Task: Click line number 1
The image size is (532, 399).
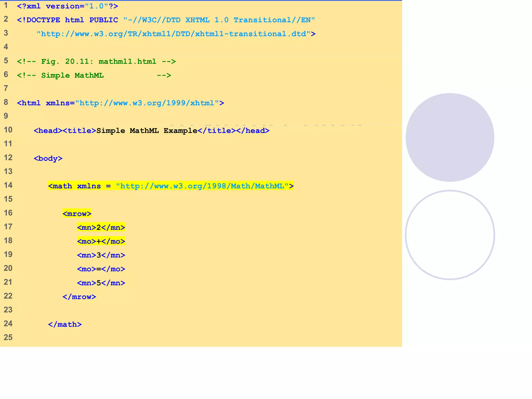Action: click(6, 5)
